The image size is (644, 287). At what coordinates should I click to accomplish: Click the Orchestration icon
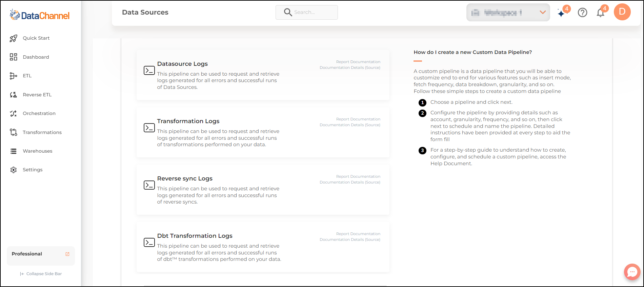click(x=14, y=113)
